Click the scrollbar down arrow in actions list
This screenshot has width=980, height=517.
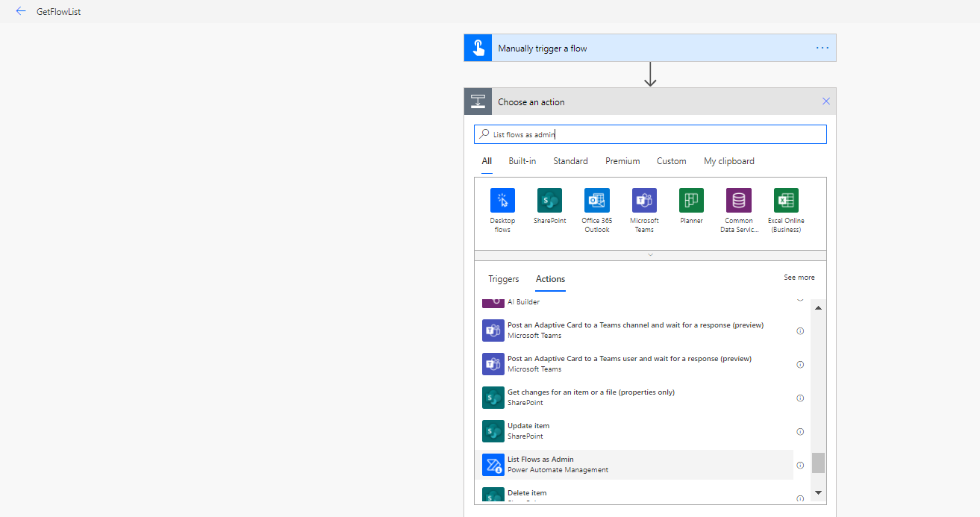coord(818,492)
